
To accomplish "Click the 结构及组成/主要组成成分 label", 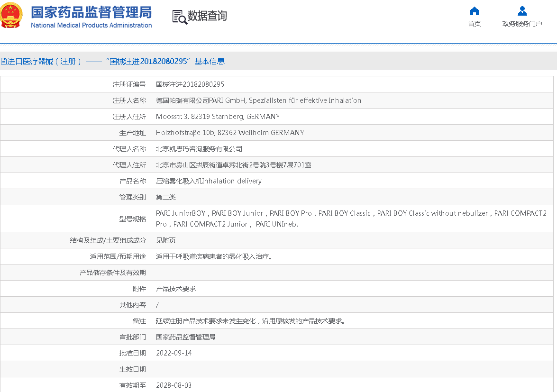I will coord(108,240).
